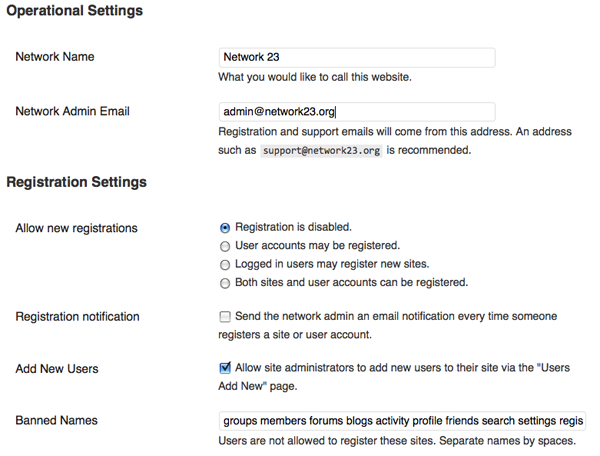The width and height of the screenshot is (600, 456).
Task: Focus the Network Admin Email input
Action: click(x=357, y=112)
